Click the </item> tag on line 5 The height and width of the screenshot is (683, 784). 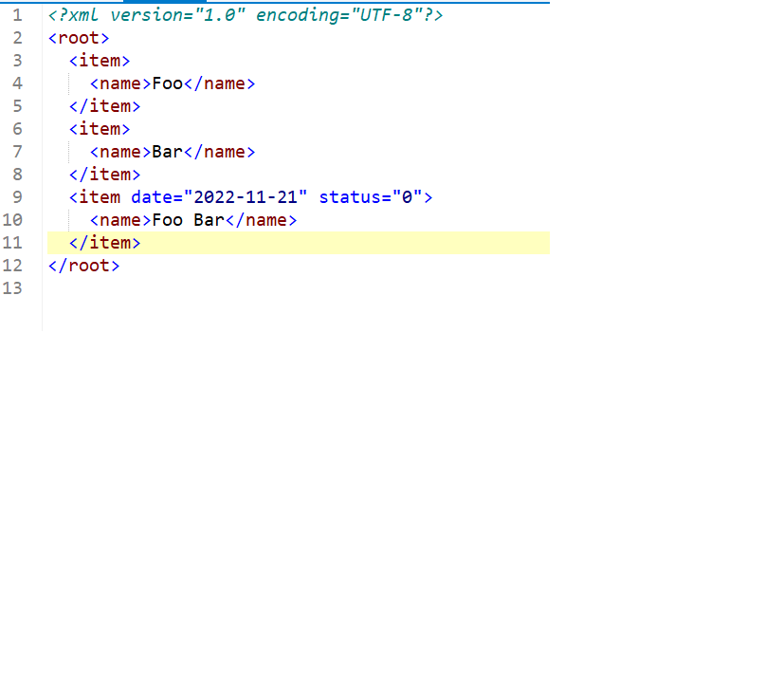104,106
